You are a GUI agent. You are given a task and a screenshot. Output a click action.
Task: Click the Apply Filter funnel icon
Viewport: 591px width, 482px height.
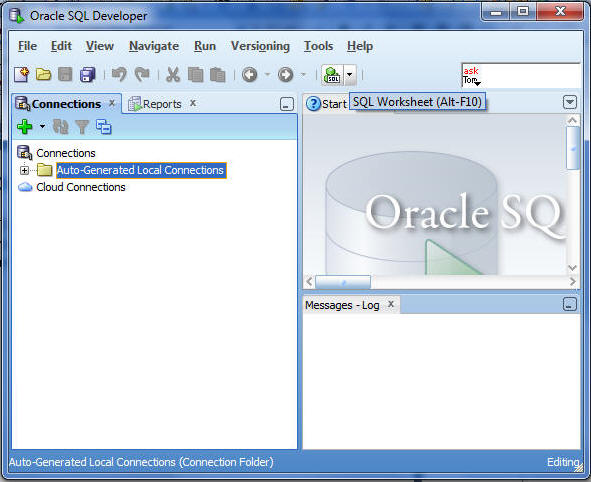click(82, 127)
